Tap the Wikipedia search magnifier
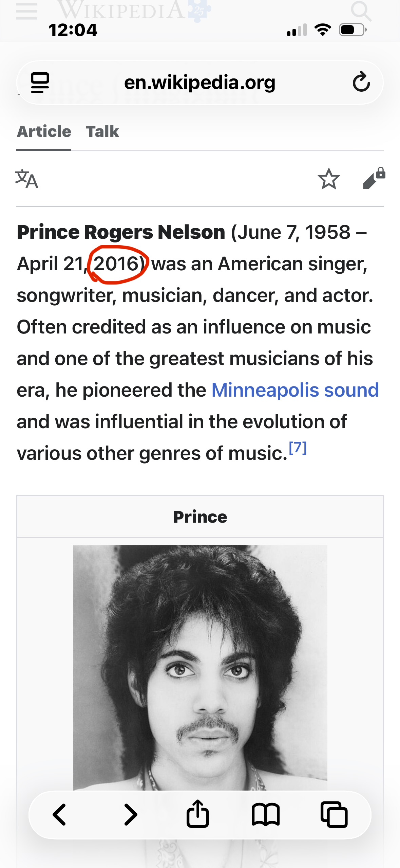400x868 pixels. coord(361,11)
